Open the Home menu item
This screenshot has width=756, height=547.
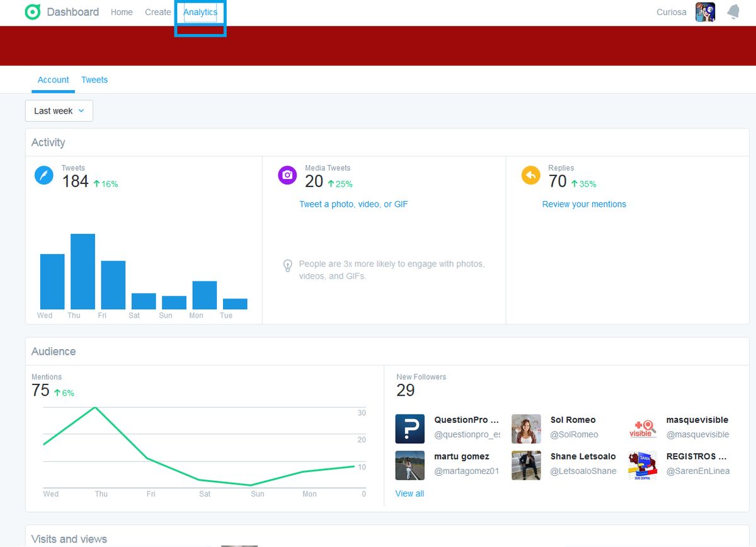[x=122, y=11]
